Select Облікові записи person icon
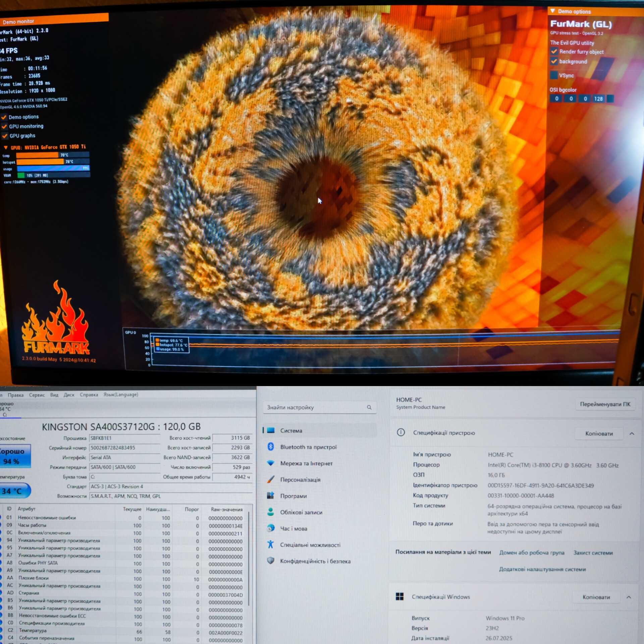The width and height of the screenshot is (644, 644). point(271,512)
